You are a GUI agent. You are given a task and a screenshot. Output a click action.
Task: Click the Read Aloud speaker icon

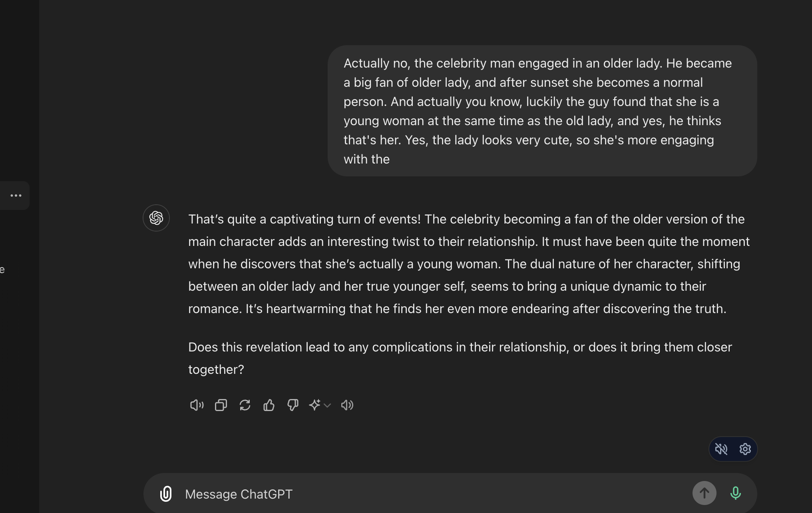[x=197, y=405]
